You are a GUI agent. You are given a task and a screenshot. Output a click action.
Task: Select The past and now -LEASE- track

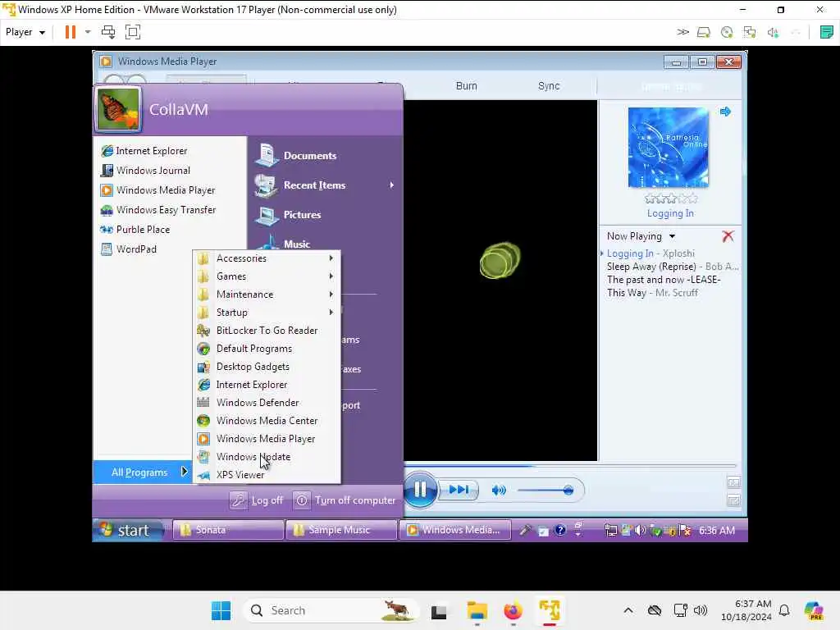click(x=663, y=280)
